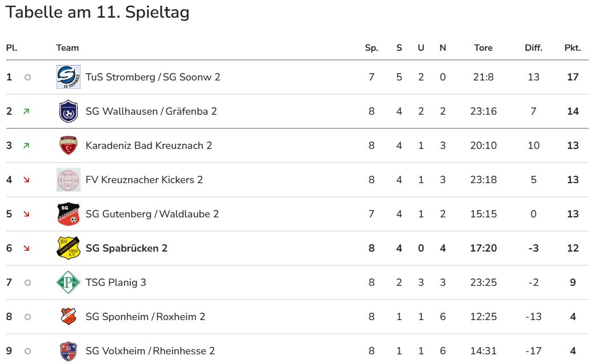
Task: Open TSG Planig 3 team page
Action: [x=116, y=282]
